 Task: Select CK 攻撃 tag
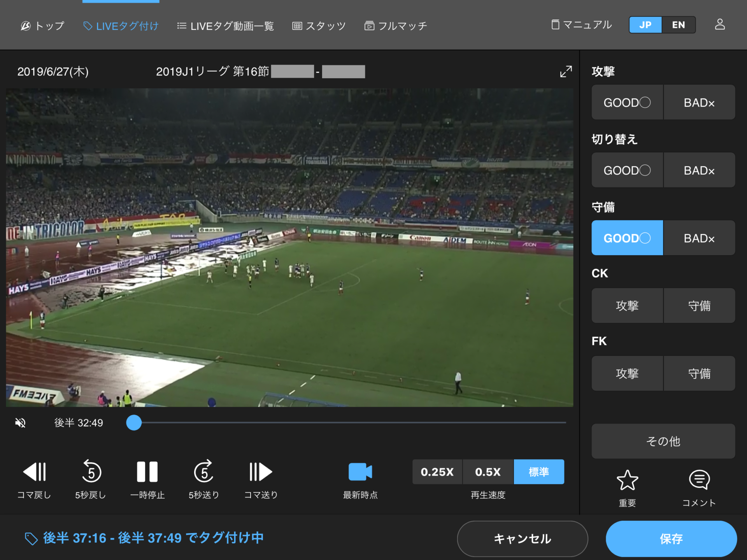click(x=627, y=306)
